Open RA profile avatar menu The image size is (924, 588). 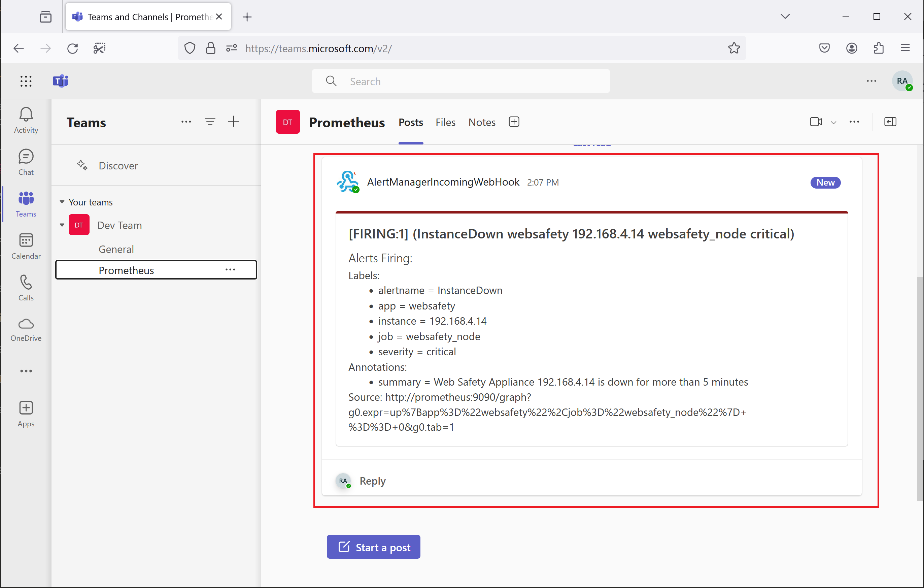(902, 81)
